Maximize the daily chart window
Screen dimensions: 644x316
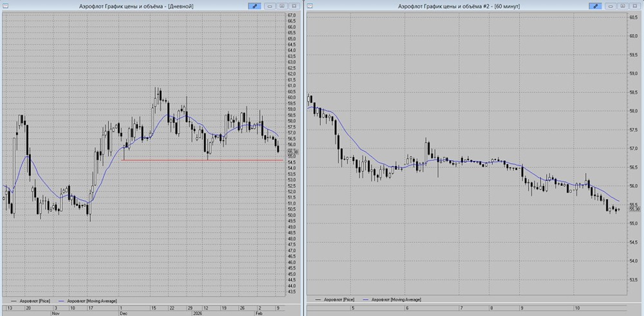(x=282, y=6)
